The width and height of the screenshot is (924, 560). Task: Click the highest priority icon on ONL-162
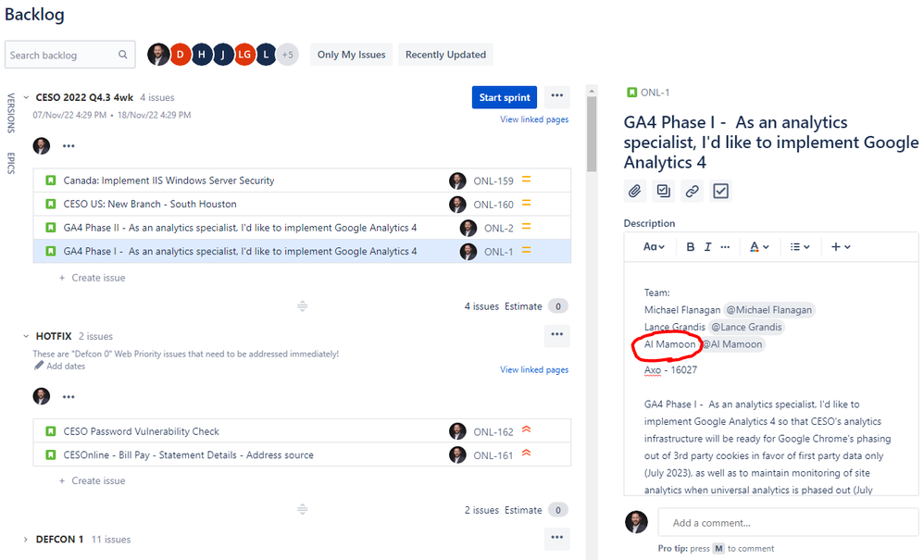point(526,429)
